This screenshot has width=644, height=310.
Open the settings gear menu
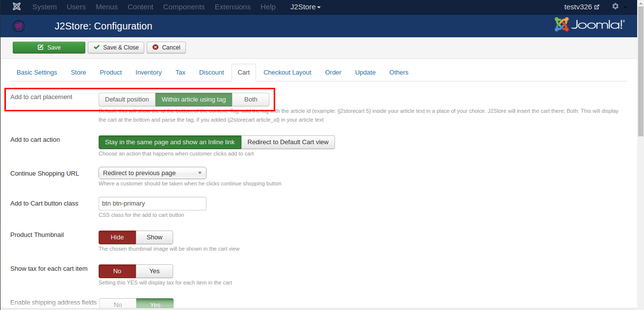[x=616, y=7]
